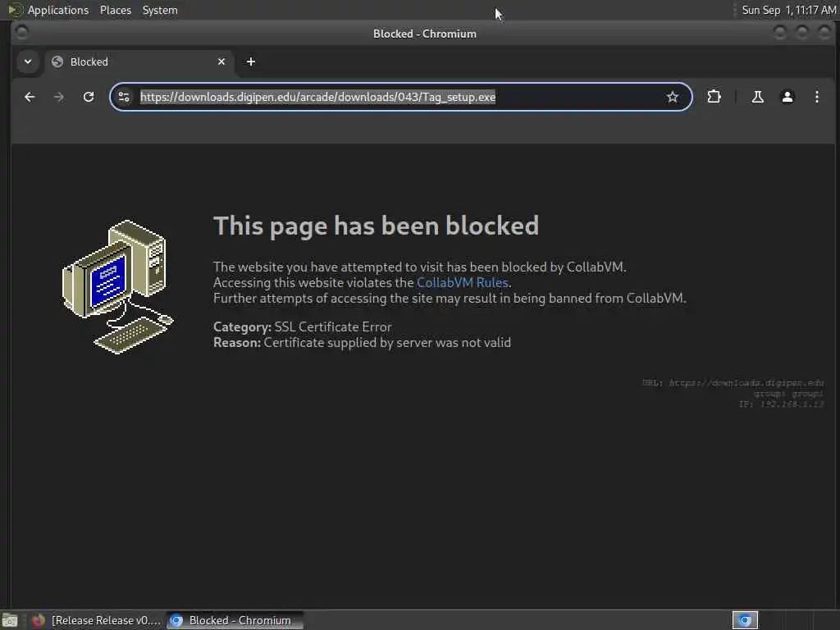
Task: Expand the tab search dropdown arrow
Action: 28,62
